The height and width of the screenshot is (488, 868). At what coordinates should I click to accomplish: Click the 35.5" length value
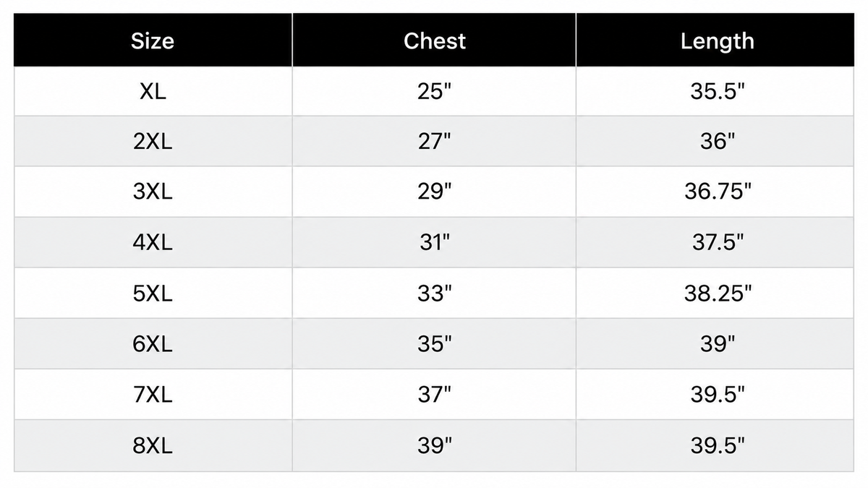(x=717, y=92)
